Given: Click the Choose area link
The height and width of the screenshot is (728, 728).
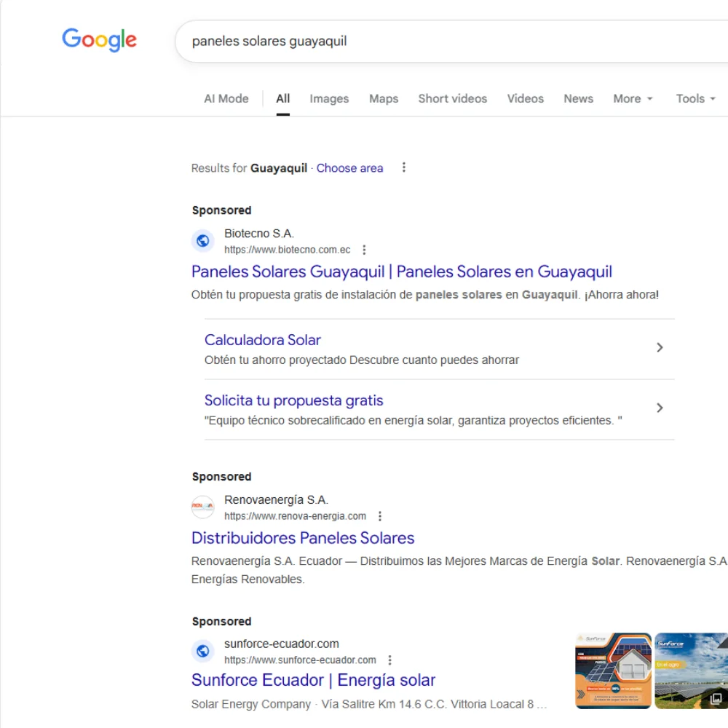Looking at the screenshot, I should (349, 168).
